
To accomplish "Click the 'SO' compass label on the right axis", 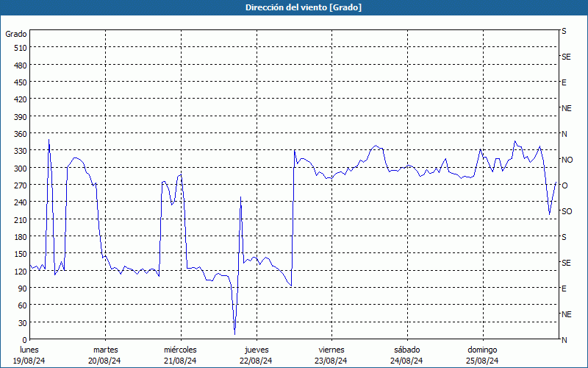I will click(x=567, y=211).
